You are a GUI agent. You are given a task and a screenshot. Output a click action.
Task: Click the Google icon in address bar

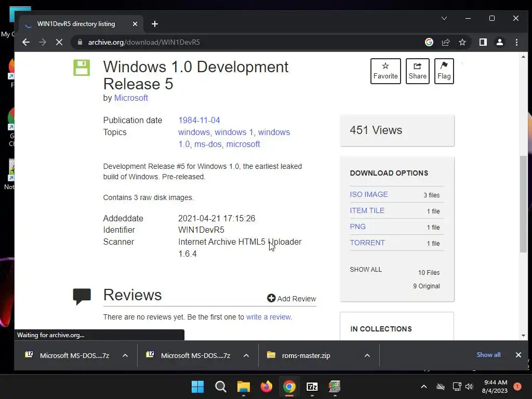tap(429, 42)
